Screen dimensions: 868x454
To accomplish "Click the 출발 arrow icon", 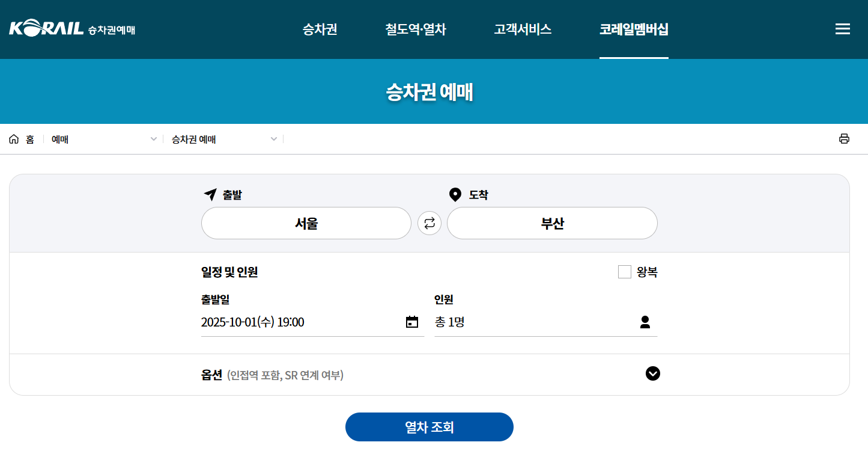I will point(210,194).
